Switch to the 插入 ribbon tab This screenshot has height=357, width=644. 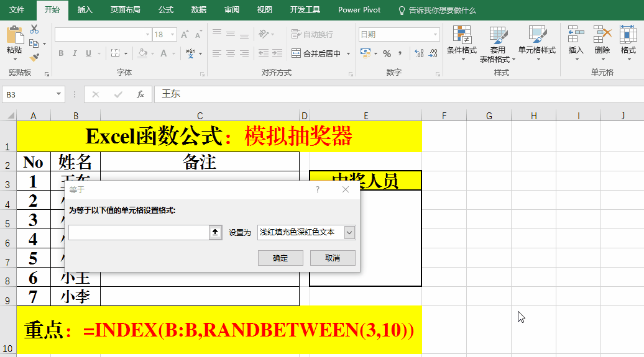(85, 10)
